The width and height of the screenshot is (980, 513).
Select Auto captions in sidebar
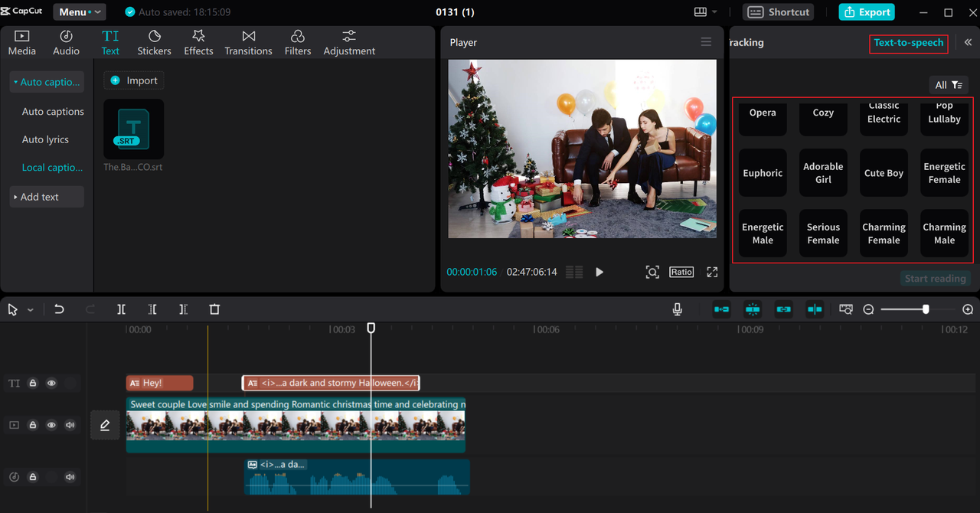(x=53, y=112)
